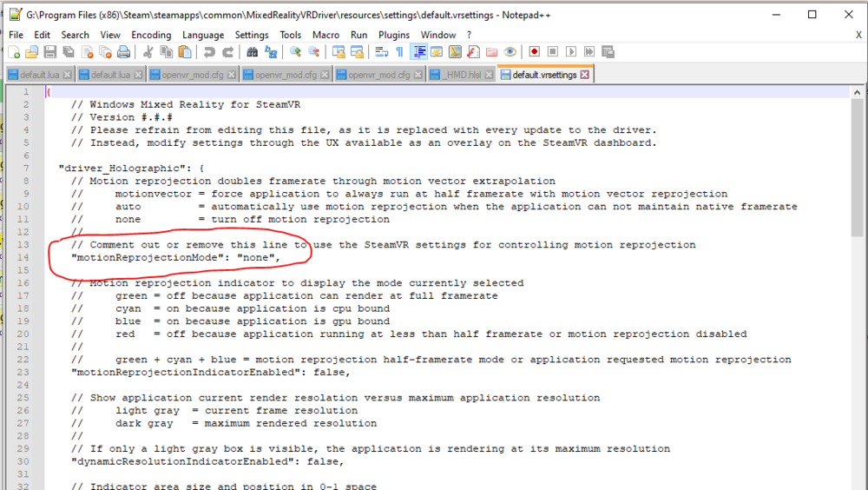The width and height of the screenshot is (868, 490).
Task: Open the Replace dialog icon
Action: point(271,52)
